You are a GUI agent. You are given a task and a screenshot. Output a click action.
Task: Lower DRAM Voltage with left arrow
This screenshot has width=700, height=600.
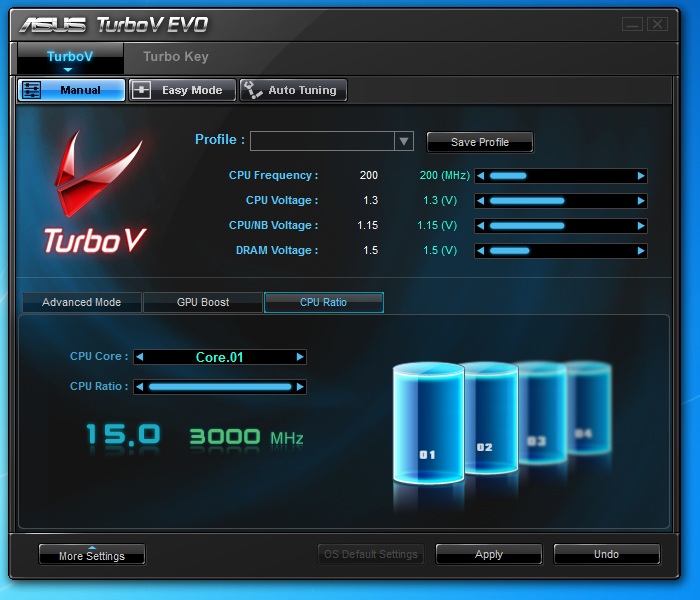tap(481, 251)
